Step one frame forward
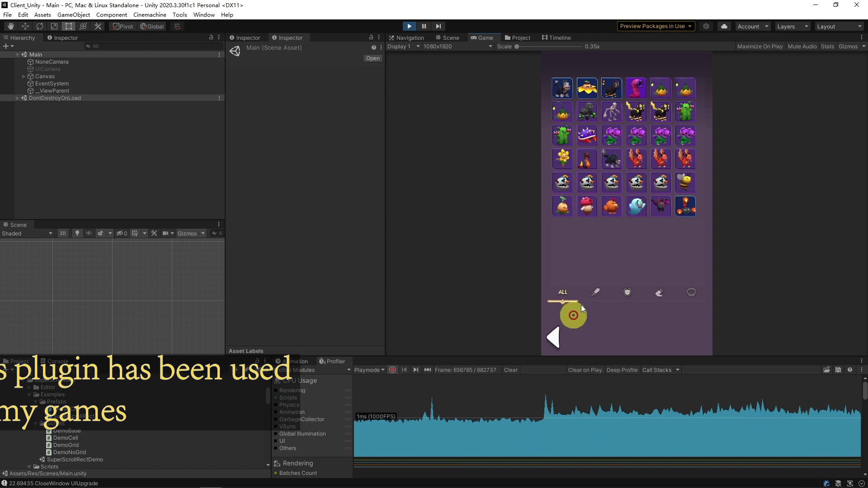Viewport: 868px width, 488px height. tap(438, 26)
